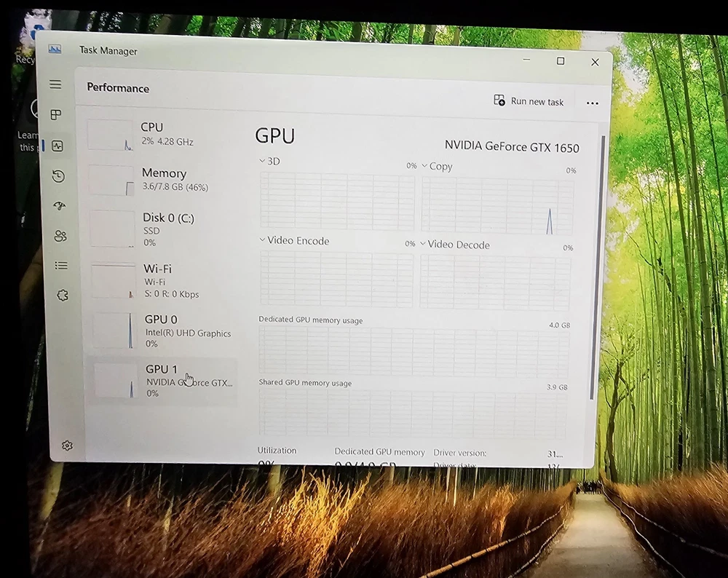The width and height of the screenshot is (728, 578).
Task: Expand the Video Encode graph dropdown
Action: (263, 240)
